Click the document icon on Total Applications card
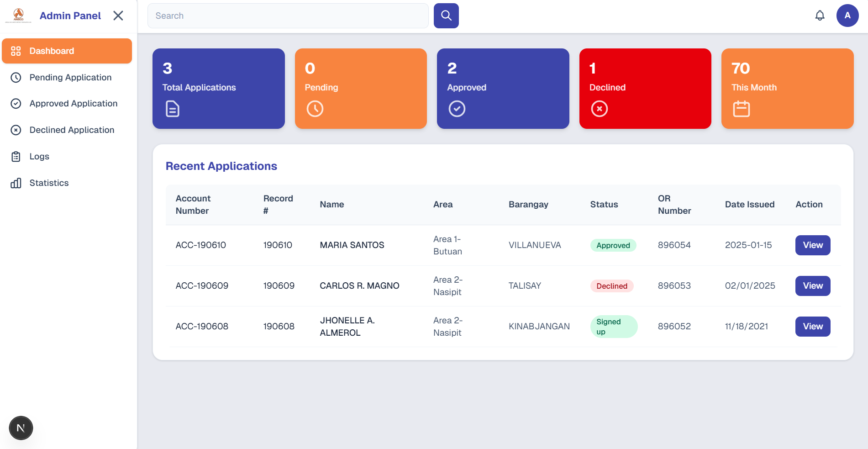Image resolution: width=868 pixels, height=449 pixels. coord(173,109)
